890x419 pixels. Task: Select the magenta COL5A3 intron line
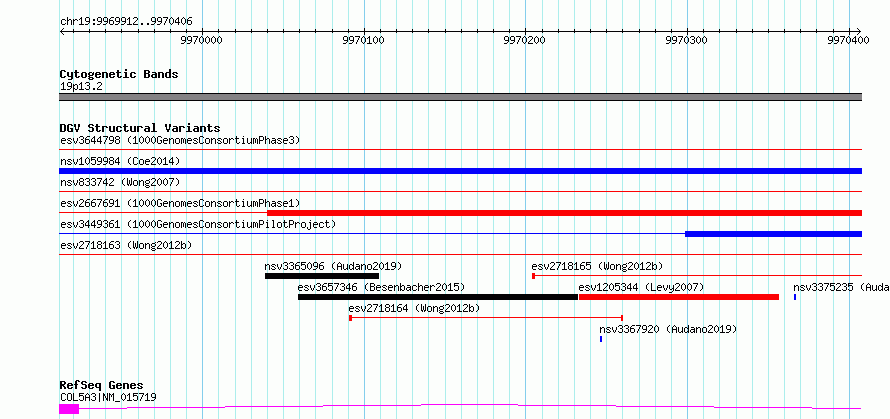point(470,406)
